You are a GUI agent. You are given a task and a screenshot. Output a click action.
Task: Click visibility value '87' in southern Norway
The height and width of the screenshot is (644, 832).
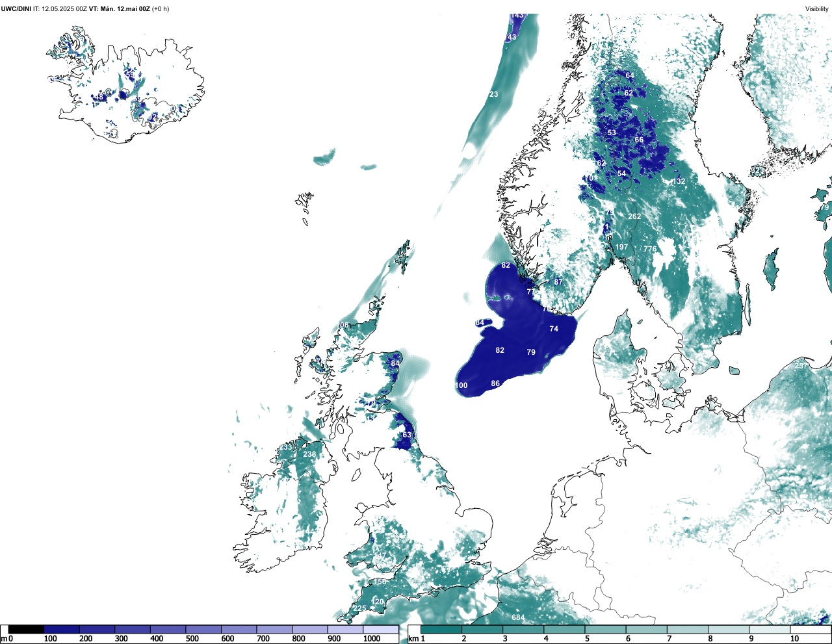pos(558,282)
